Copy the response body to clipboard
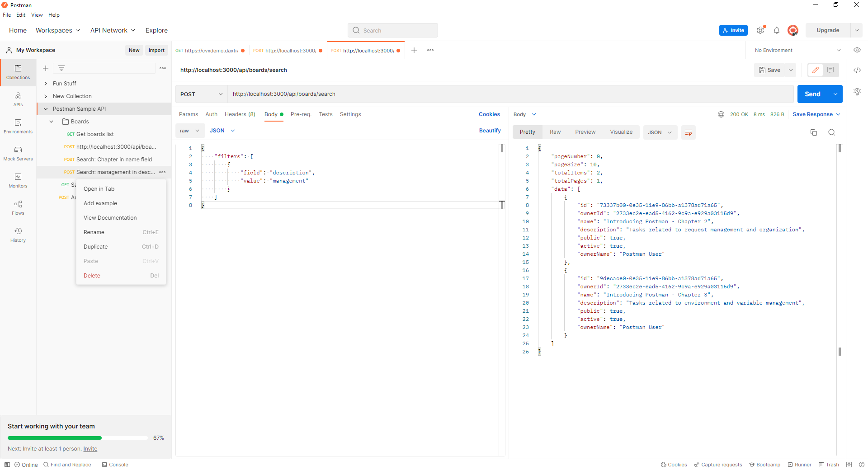 tap(814, 132)
